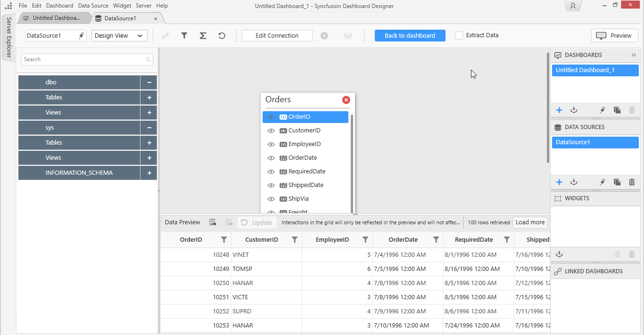Click the filter funnel icon in toolbar
This screenshot has height=335, width=644.
(184, 36)
